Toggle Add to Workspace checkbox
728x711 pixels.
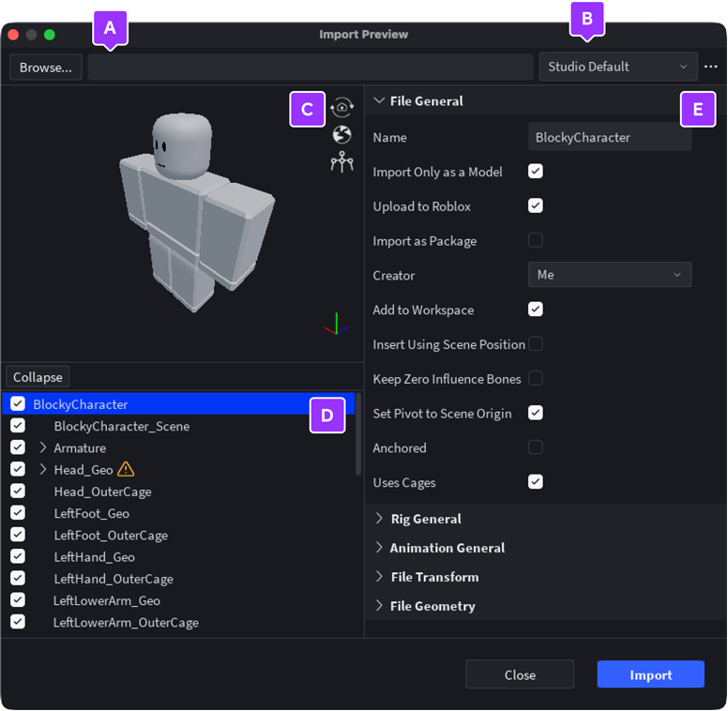point(536,310)
